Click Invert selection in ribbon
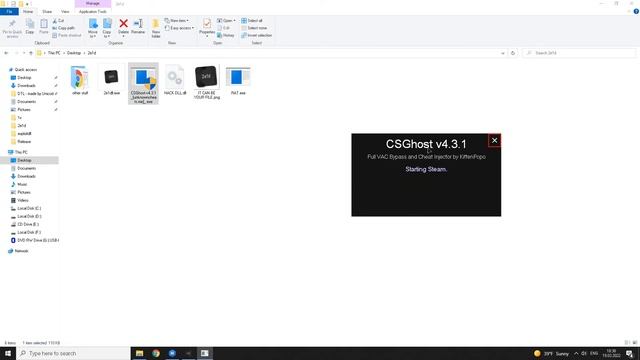The height and width of the screenshot is (360, 640). [256, 35]
